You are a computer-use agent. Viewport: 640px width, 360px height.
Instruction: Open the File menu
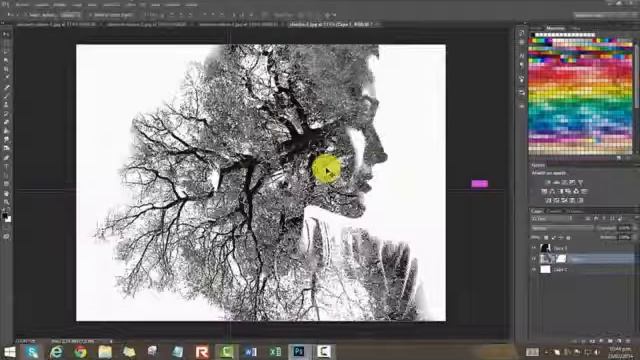tap(22, 5)
